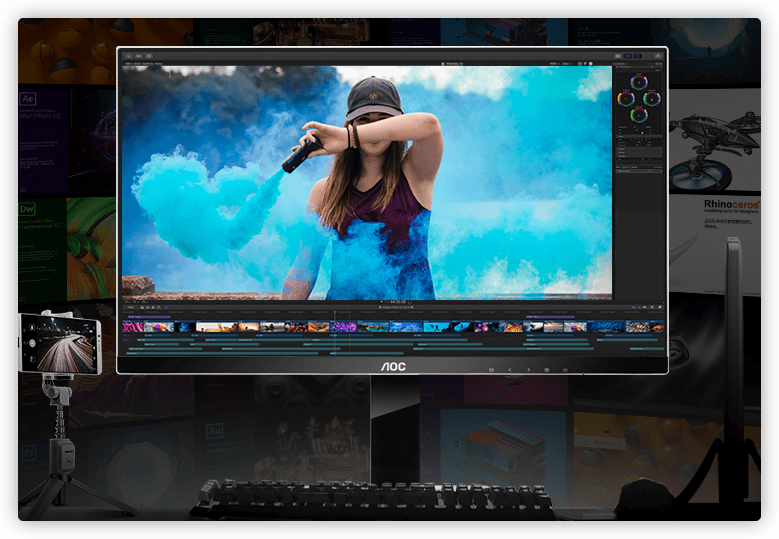Click the left arrow button on monitor bezel
Image resolution: width=779 pixels, height=539 pixels.
coord(510,370)
